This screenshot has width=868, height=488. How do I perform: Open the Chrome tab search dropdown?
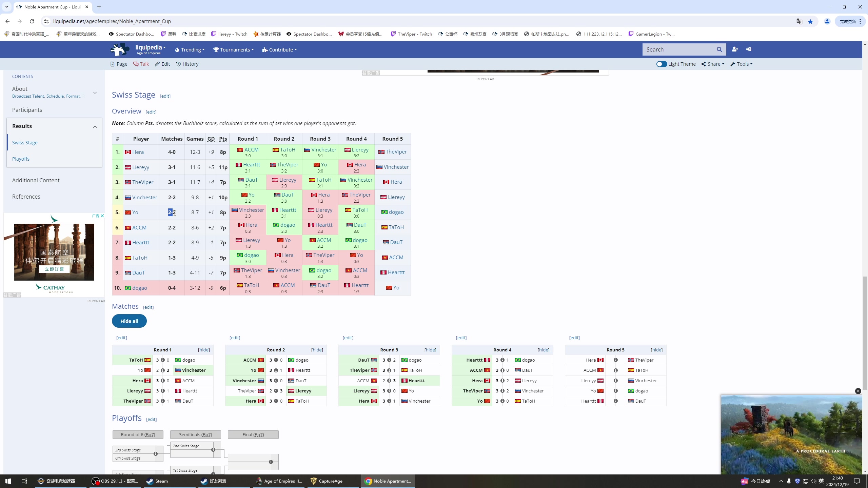click(6, 7)
